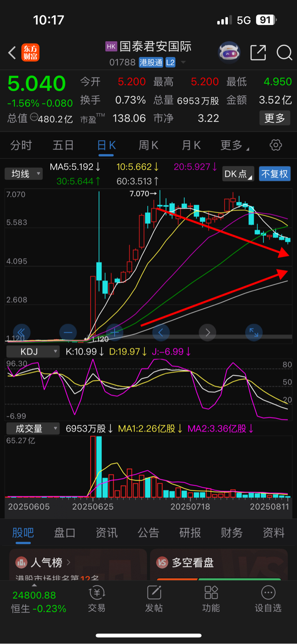Expand chart to fullscreen

tap(254, 332)
